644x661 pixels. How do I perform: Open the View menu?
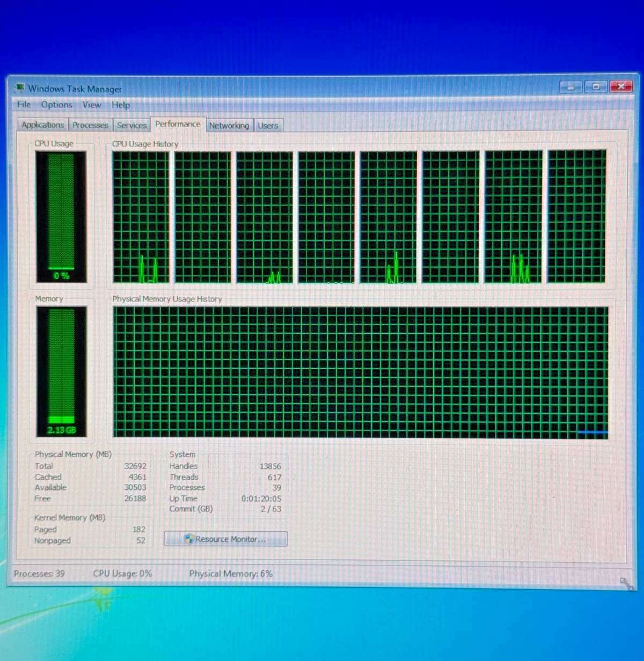(91, 105)
